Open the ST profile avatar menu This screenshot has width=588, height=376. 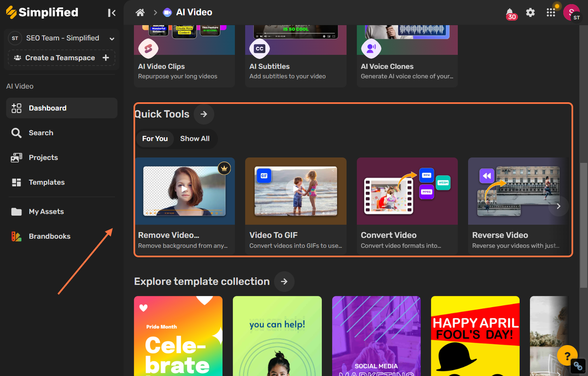pos(572,12)
